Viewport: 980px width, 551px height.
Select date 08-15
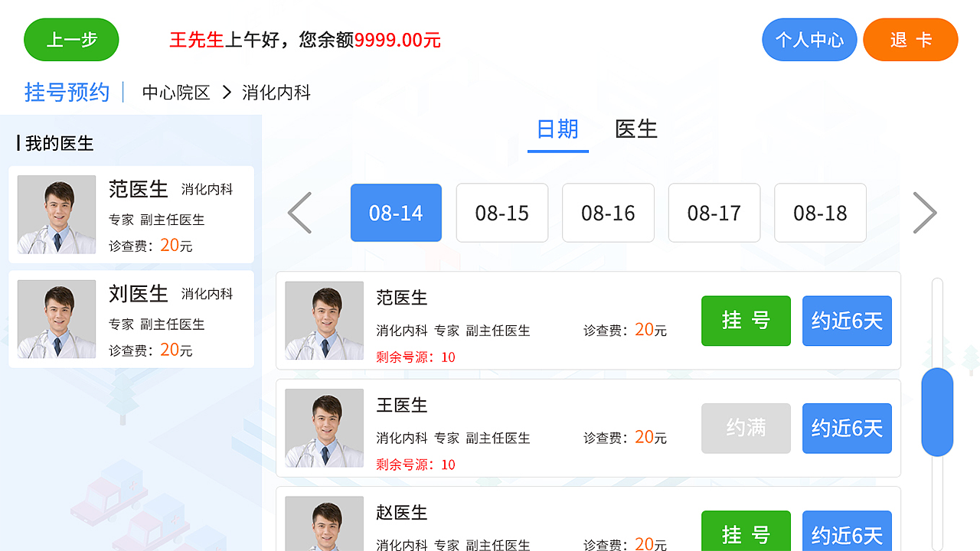pyautogui.click(x=501, y=213)
